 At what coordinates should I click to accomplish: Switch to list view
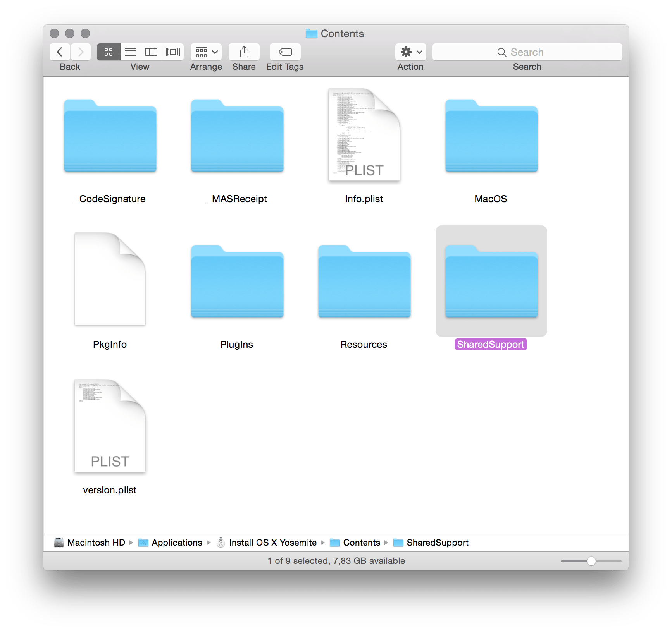[x=130, y=52]
